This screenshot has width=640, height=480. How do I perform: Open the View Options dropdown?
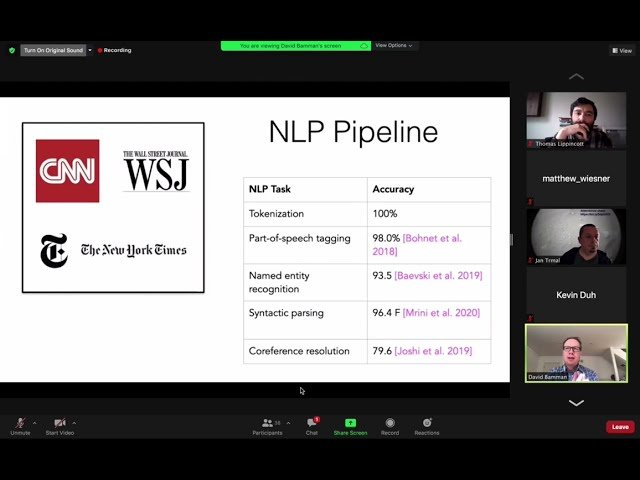(393, 45)
